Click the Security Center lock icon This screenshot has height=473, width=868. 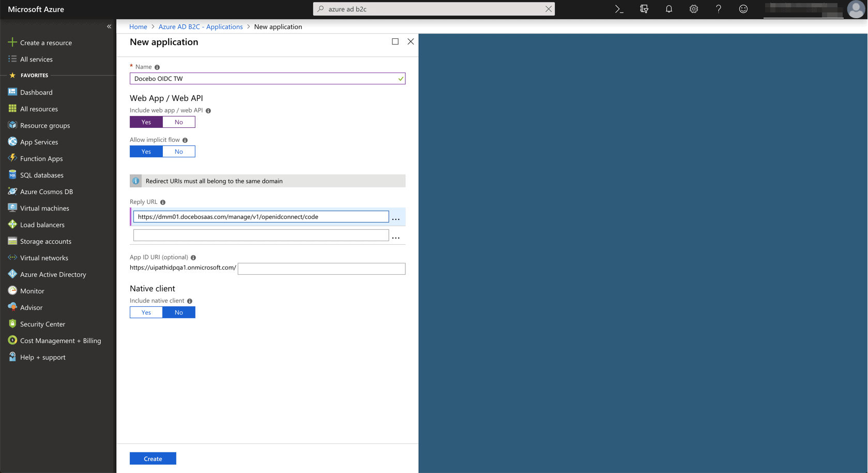pos(12,324)
